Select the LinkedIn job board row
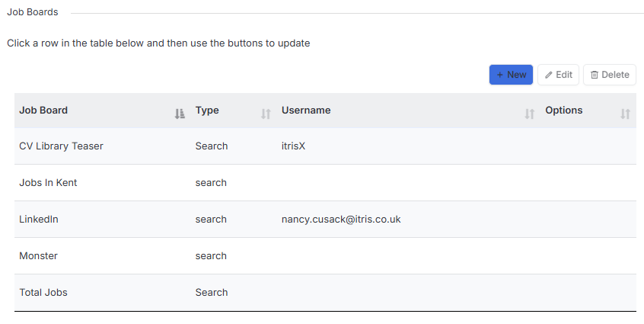This screenshot has width=644, height=324. (x=325, y=219)
